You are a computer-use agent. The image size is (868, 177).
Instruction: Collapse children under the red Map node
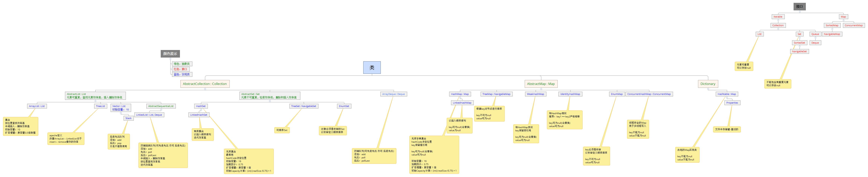pos(843,20)
